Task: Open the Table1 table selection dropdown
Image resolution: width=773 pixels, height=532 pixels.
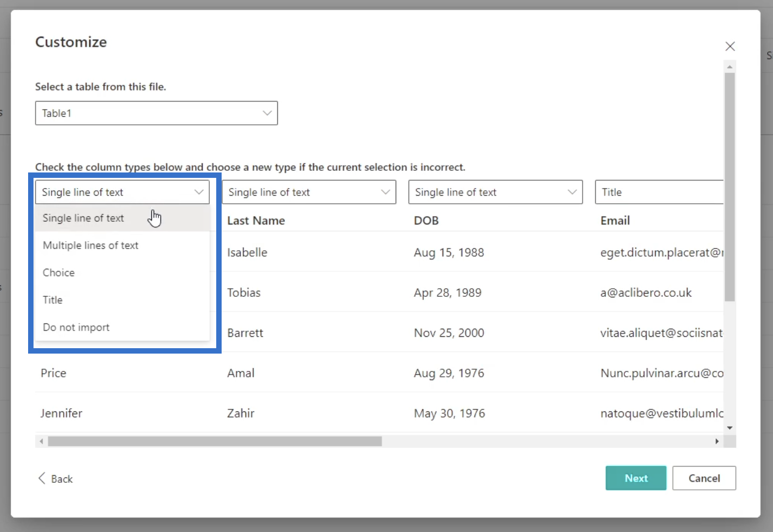Action: (156, 113)
